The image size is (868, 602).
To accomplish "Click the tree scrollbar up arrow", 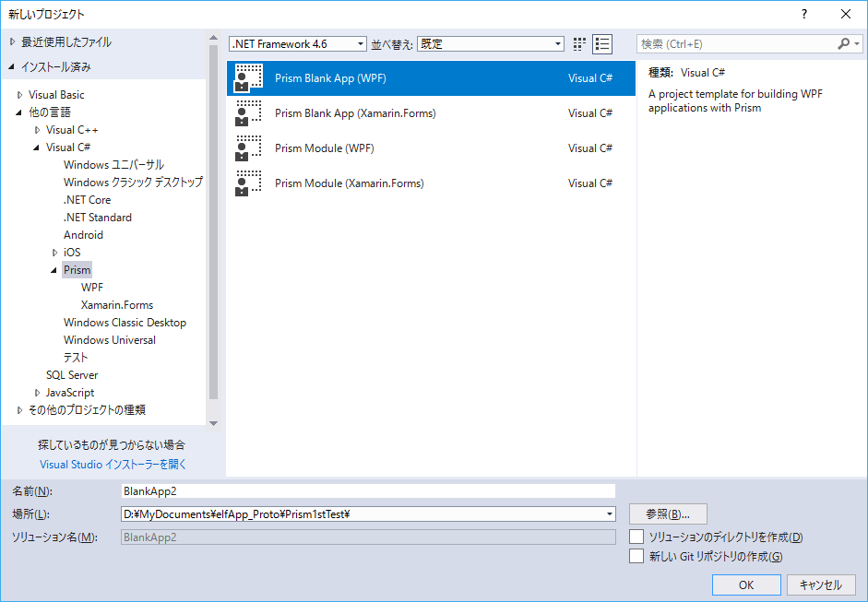I will point(213,38).
